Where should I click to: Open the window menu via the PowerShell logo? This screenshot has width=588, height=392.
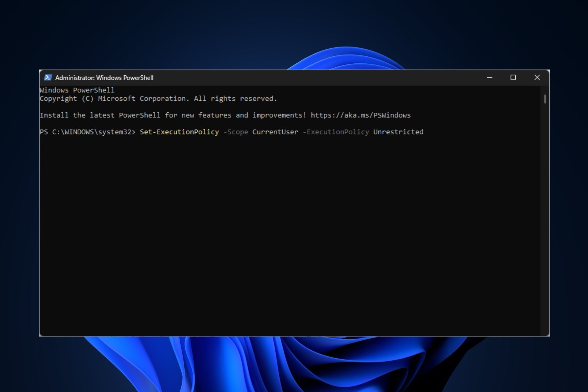point(48,77)
